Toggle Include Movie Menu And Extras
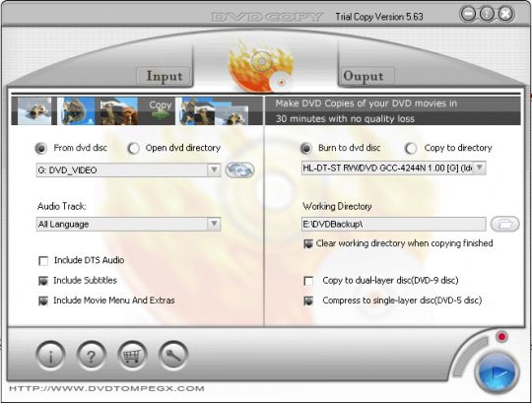Viewport: 532px width, 403px height. coord(43,301)
